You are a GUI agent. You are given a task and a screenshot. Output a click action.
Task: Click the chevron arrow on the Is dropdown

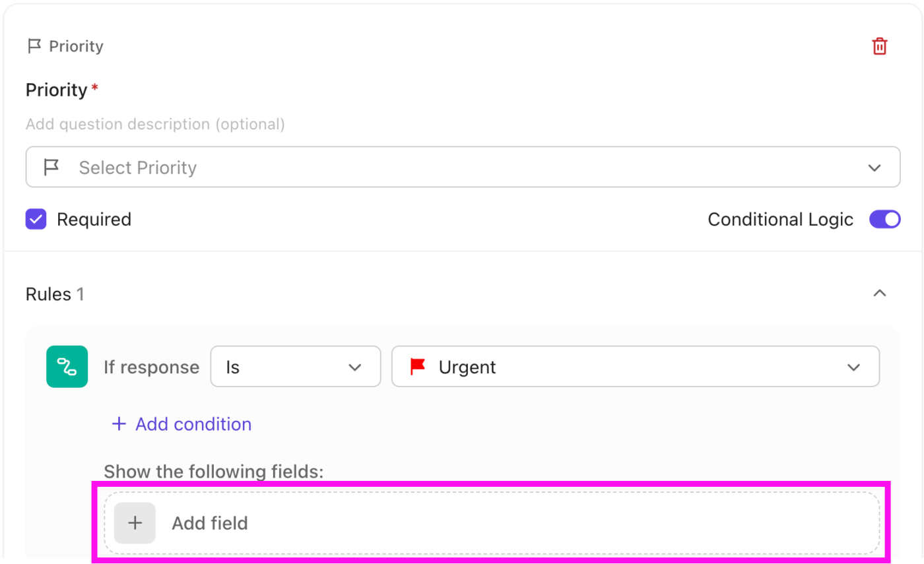click(356, 367)
